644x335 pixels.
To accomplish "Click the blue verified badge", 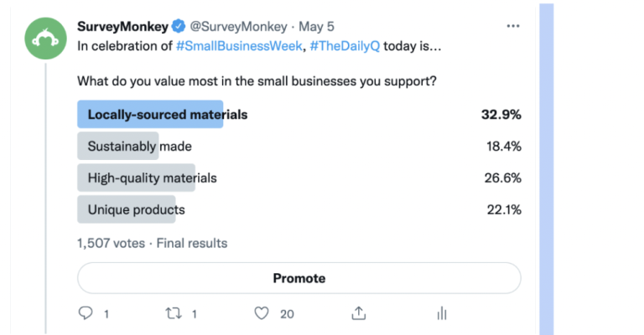I will coord(179,27).
